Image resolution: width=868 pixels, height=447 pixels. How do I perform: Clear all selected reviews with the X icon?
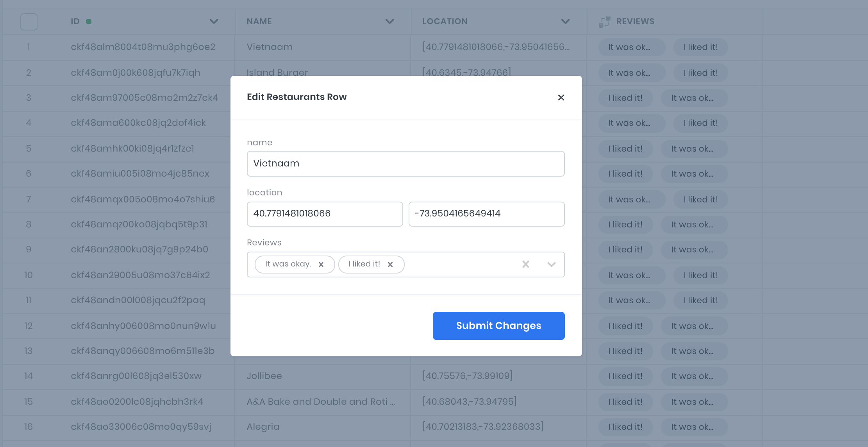525,264
